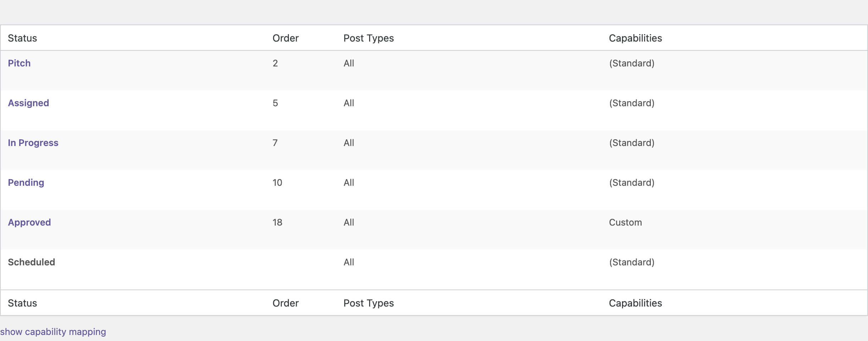Click the top Capabilities column header
The image size is (868, 341).
[x=635, y=38]
